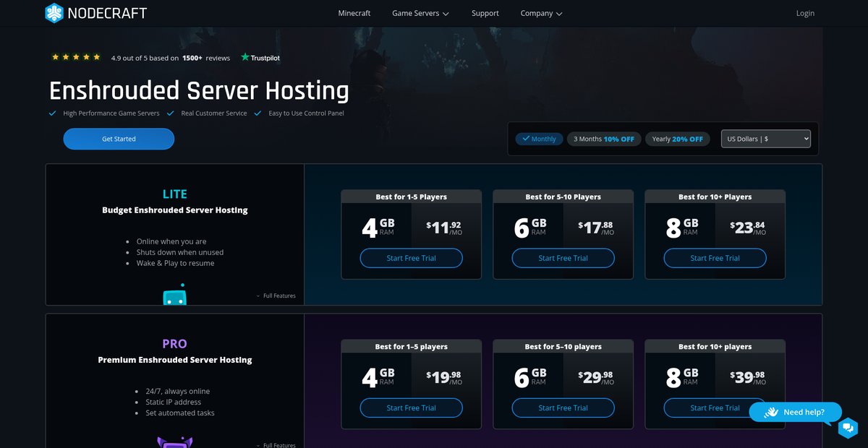Screen dimensions: 868x448
Task: Start Free Trial for LITE 4 GB plan
Action: point(411,258)
